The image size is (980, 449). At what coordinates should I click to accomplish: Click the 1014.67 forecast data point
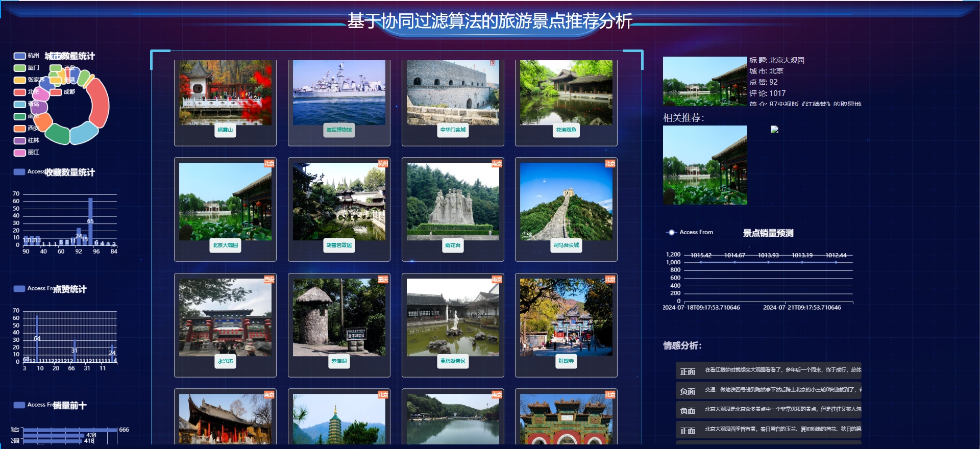tap(734, 262)
